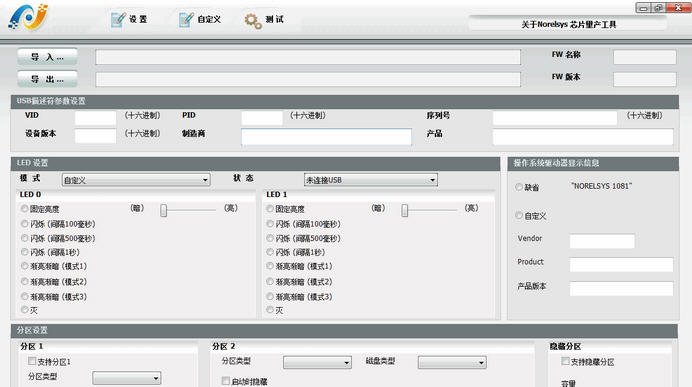Open the 测试 tab
692x387 pixels.
point(264,19)
